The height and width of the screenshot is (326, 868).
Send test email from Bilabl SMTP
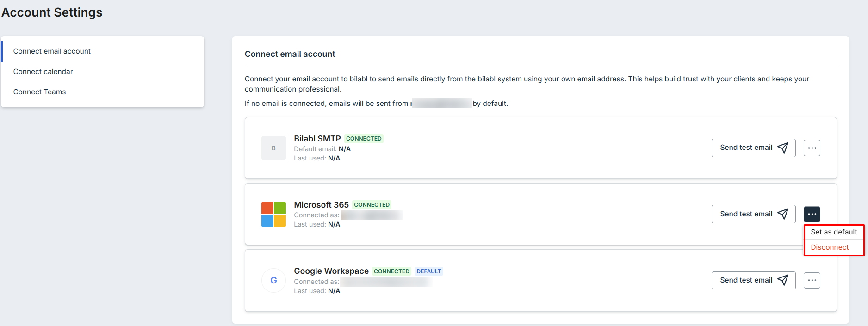pos(753,148)
